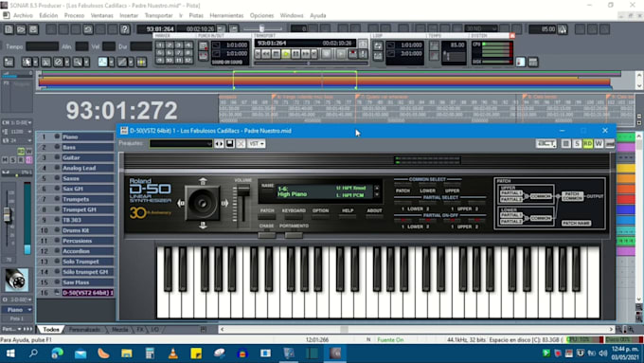
Task: Click the inspector track volume fader
Action: [x=7, y=215]
